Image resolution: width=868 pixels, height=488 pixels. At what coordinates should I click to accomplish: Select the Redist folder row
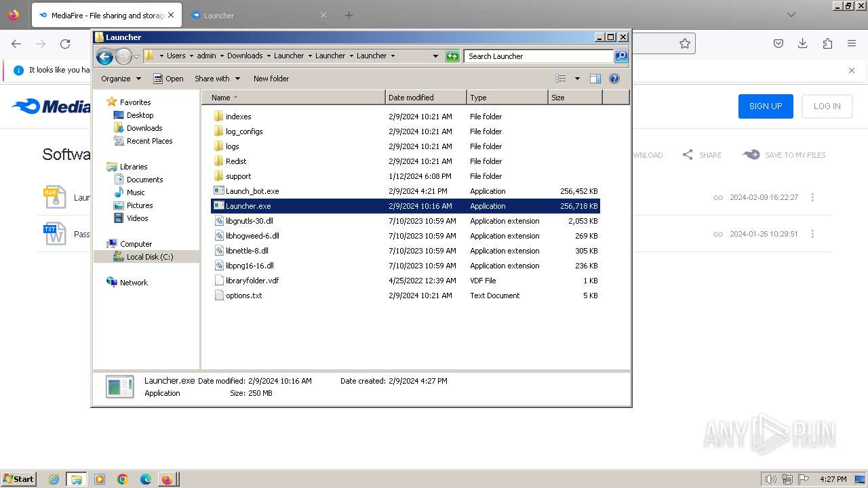405,161
